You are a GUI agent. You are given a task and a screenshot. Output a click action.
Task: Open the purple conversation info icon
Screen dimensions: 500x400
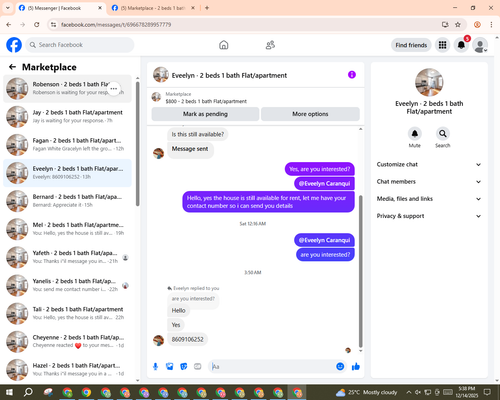pos(352,75)
